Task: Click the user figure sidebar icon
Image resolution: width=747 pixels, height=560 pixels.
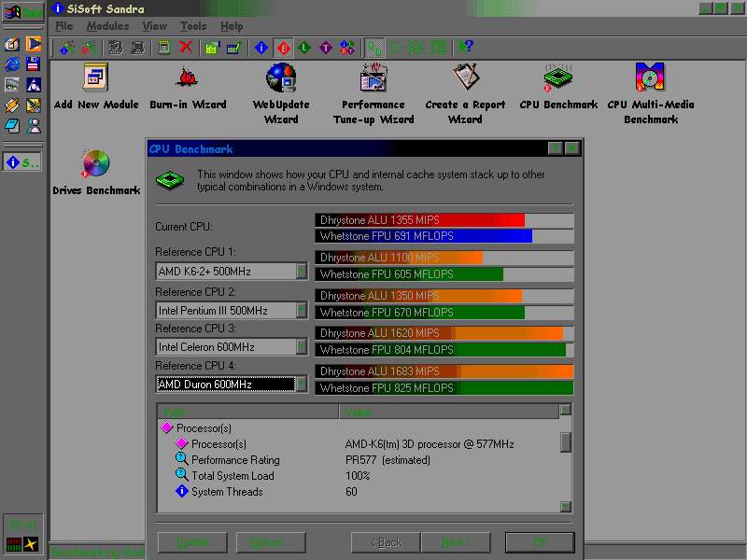Action: [x=33, y=126]
